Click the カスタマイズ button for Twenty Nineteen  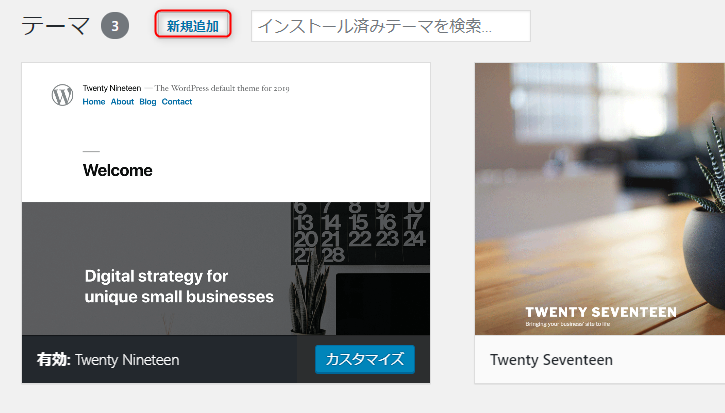pyautogui.click(x=365, y=359)
